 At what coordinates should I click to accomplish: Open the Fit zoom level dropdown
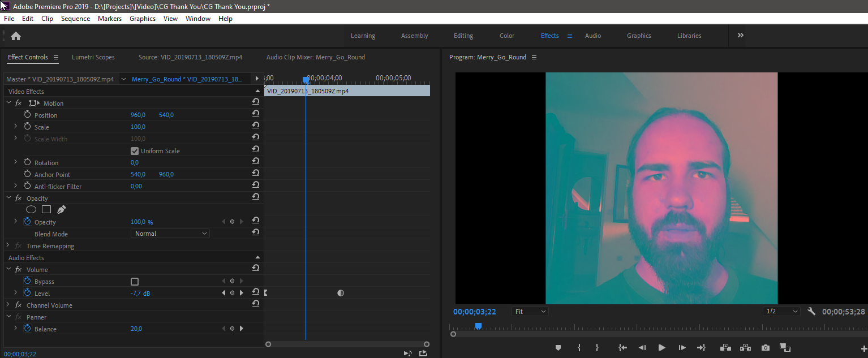click(x=530, y=312)
